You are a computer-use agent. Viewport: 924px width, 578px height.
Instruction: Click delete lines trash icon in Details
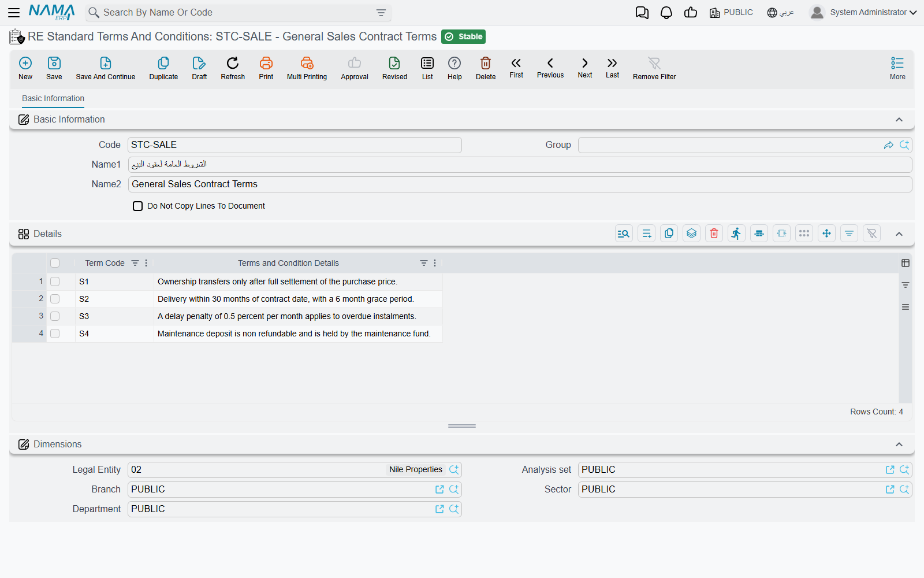[x=714, y=234]
